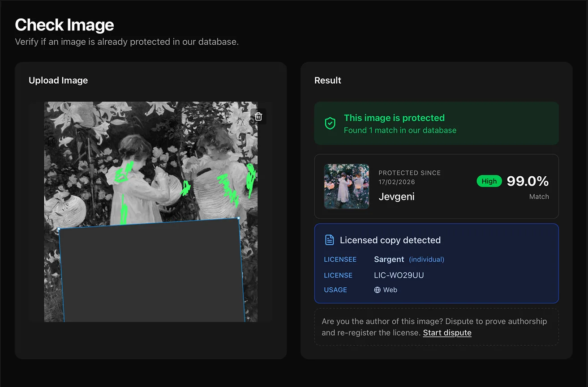
Task: Click the green shield checkmark icon
Action: (330, 123)
